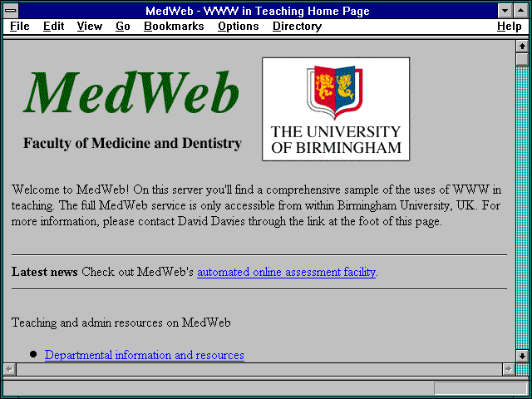Open the File menu
The height and width of the screenshot is (399, 532).
pos(20,27)
